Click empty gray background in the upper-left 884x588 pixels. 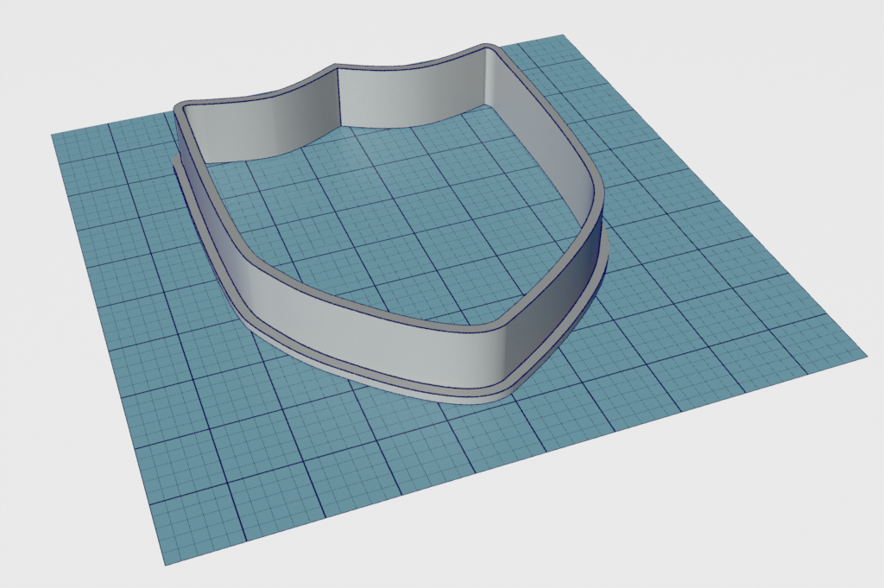coord(69,52)
